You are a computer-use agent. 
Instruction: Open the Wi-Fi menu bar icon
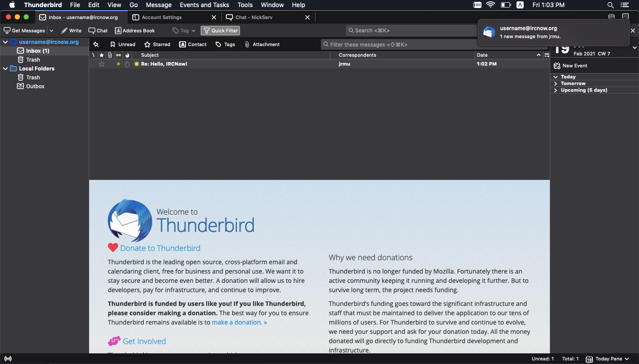(490, 5)
